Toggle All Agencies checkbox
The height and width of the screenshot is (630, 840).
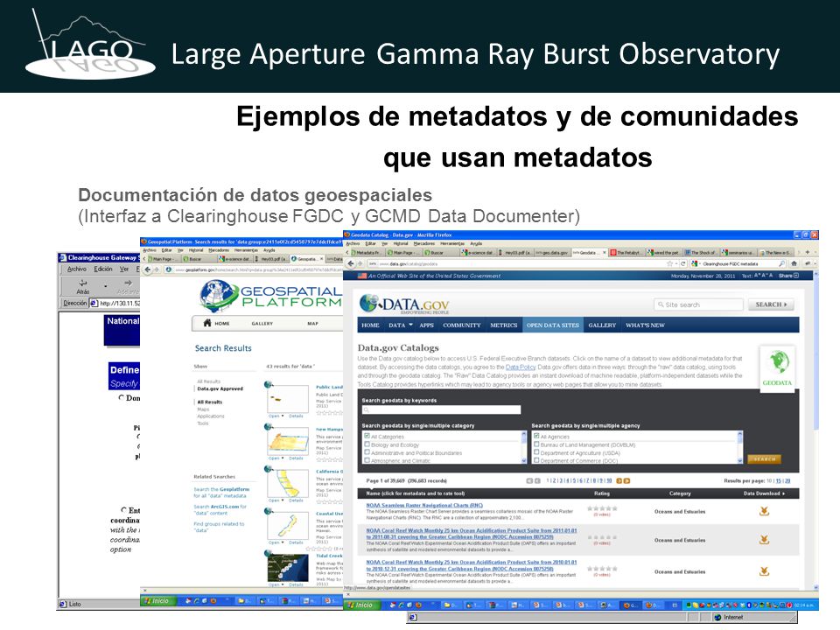coord(536,436)
